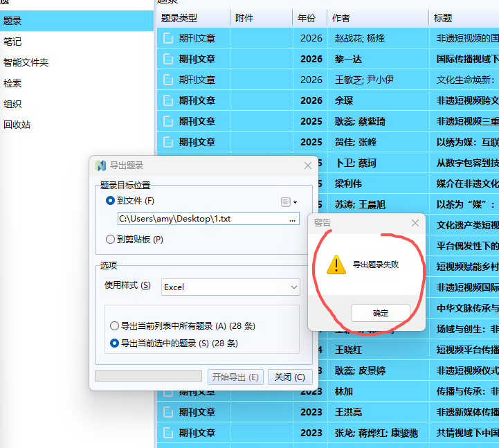Click title starting 共情视域下中国

click(467, 433)
